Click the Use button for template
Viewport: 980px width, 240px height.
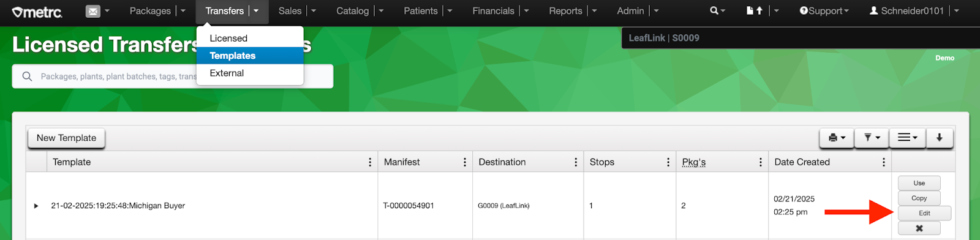pyautogui.click(x=919, y=183)
